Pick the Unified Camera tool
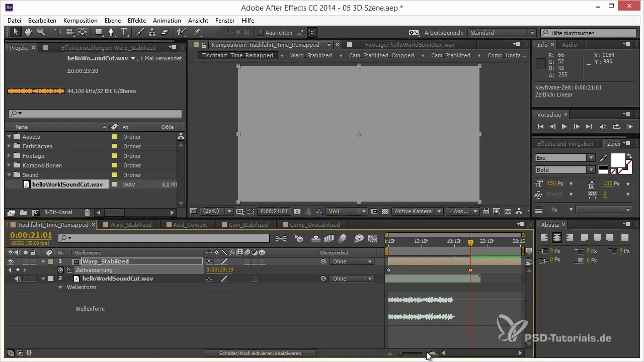This screenshot has width=644, height=362. coord(69,32)
